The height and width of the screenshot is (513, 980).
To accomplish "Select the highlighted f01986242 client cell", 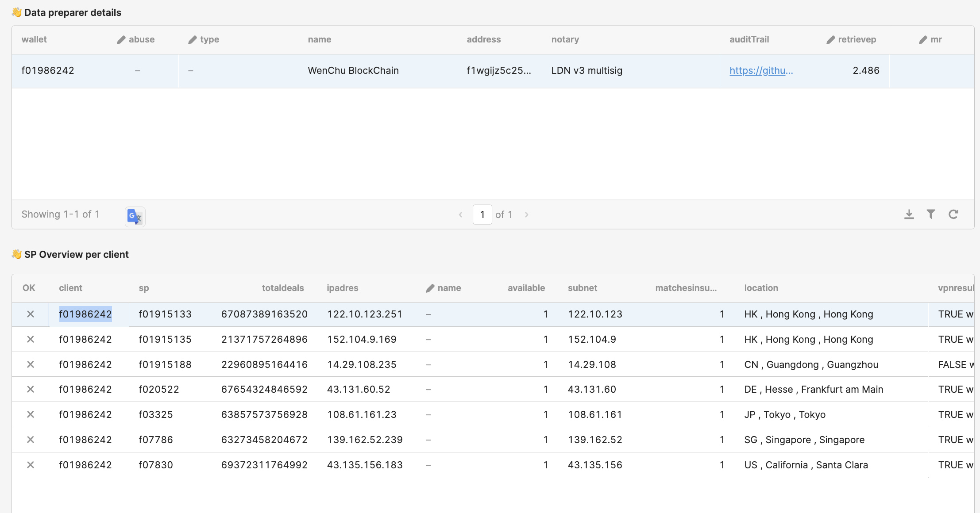I will [x=85, y=314].
